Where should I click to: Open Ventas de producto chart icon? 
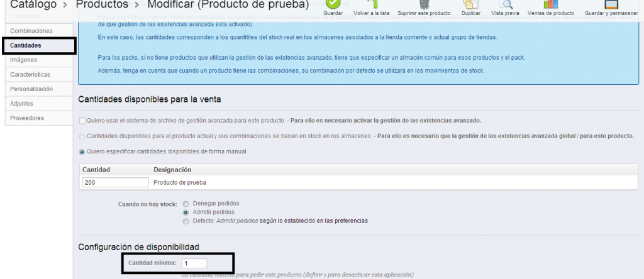(x=550, y=4)
